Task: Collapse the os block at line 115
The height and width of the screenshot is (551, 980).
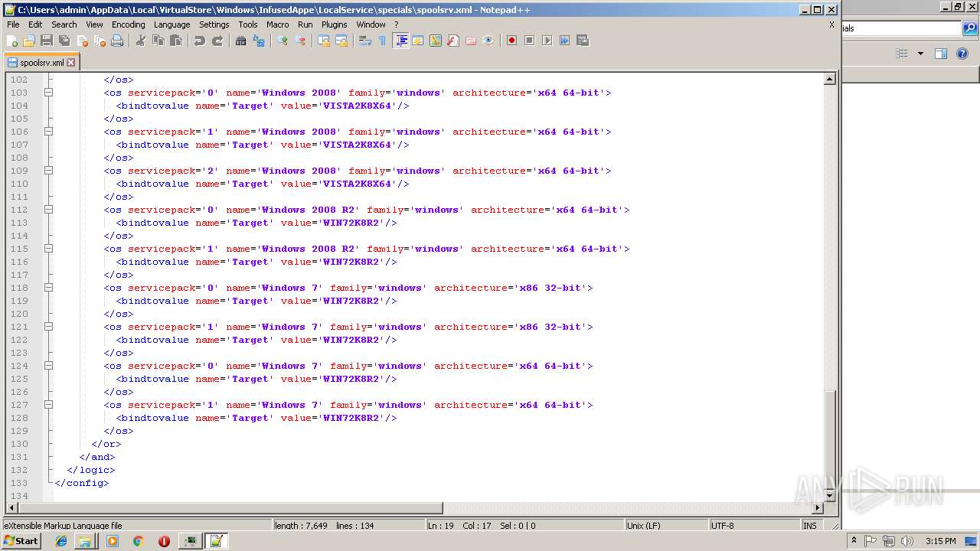Action: click(x=48, y=249)
